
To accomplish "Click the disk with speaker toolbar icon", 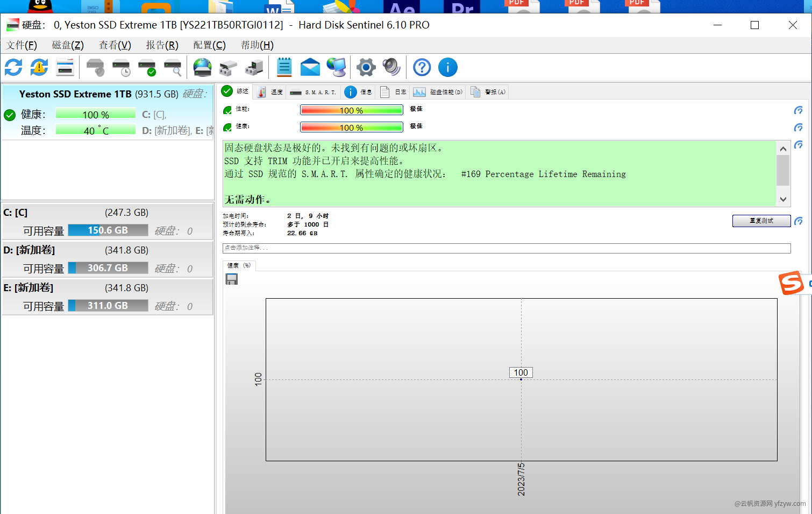I will click(x=96, y=67).
